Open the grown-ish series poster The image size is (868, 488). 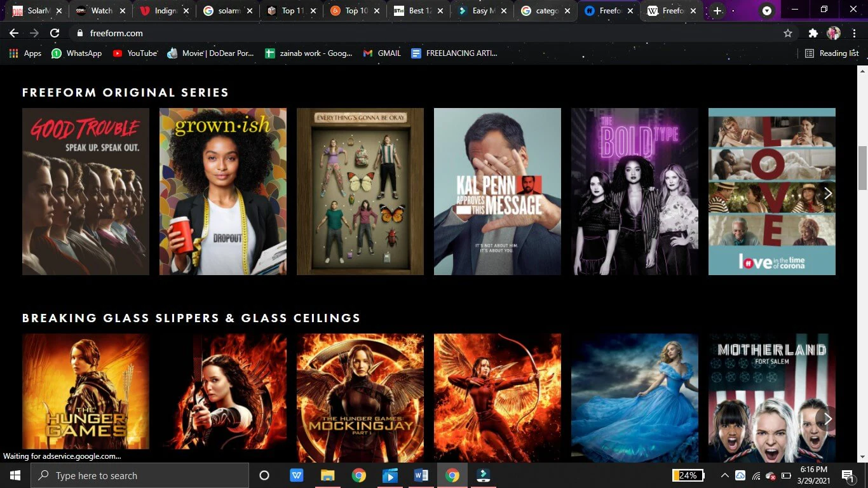click(223, 191)
